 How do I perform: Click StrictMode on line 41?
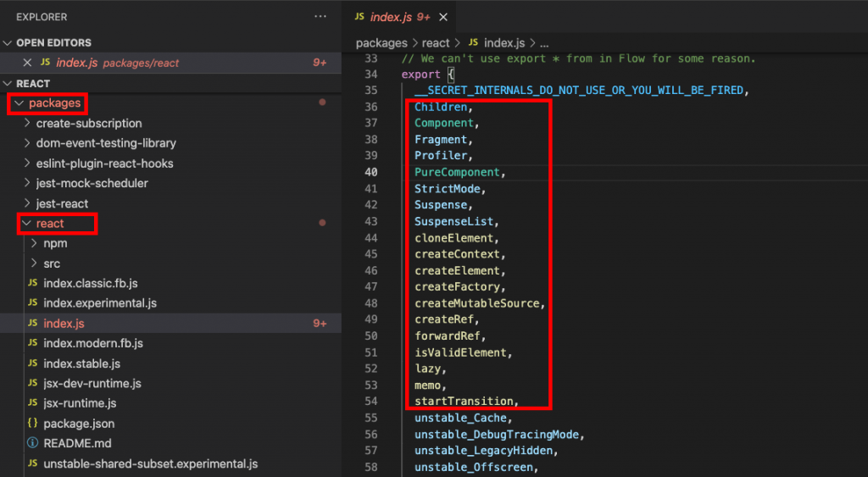[x=448, y=189]
